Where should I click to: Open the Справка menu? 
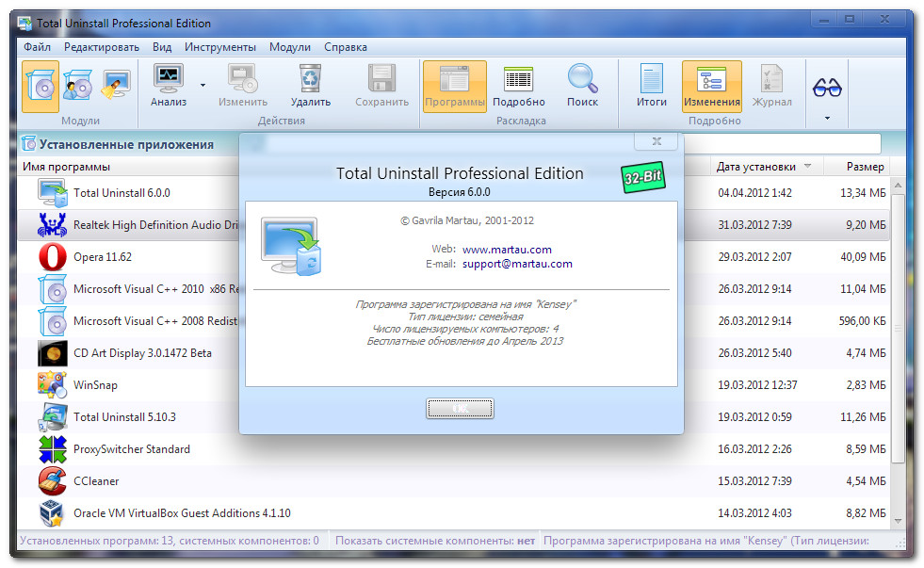pos(346,47)
